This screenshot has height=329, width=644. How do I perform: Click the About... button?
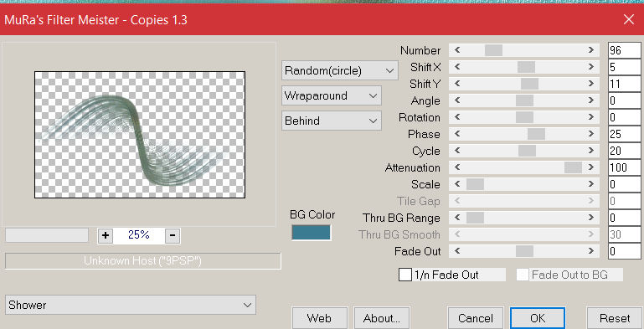click(x=382, y=318)
